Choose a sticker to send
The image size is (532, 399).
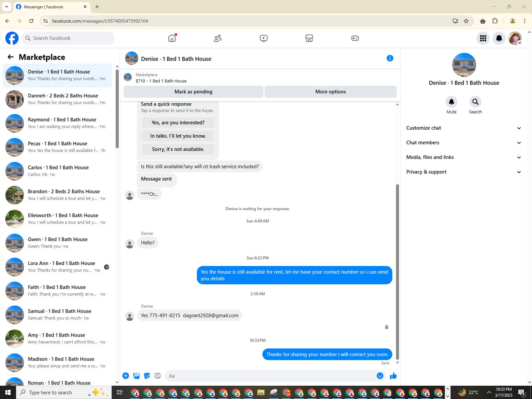tap(147, 376)
